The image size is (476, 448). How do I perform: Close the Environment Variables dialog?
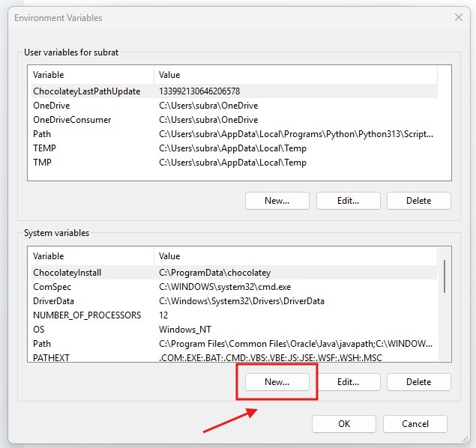coord(458,17)
